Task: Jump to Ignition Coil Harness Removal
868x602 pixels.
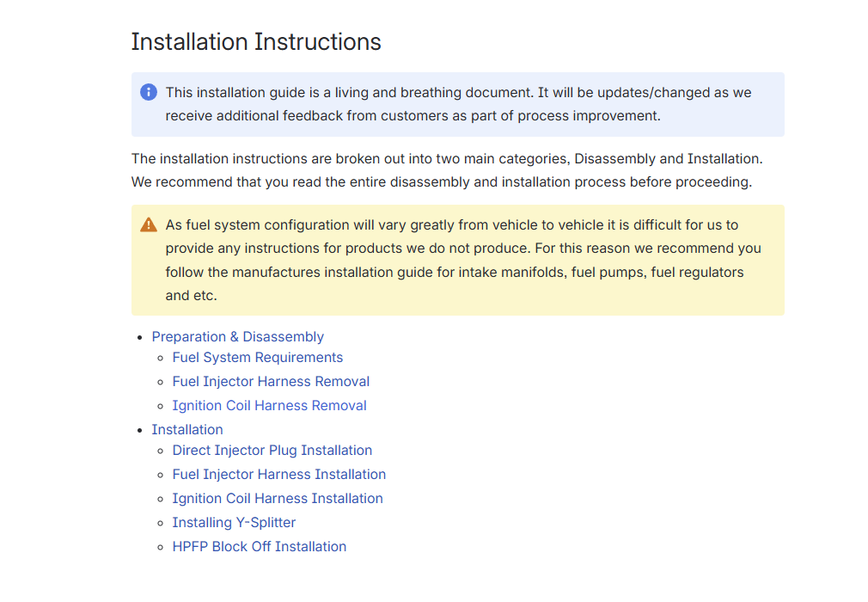Action: (269, 406)
